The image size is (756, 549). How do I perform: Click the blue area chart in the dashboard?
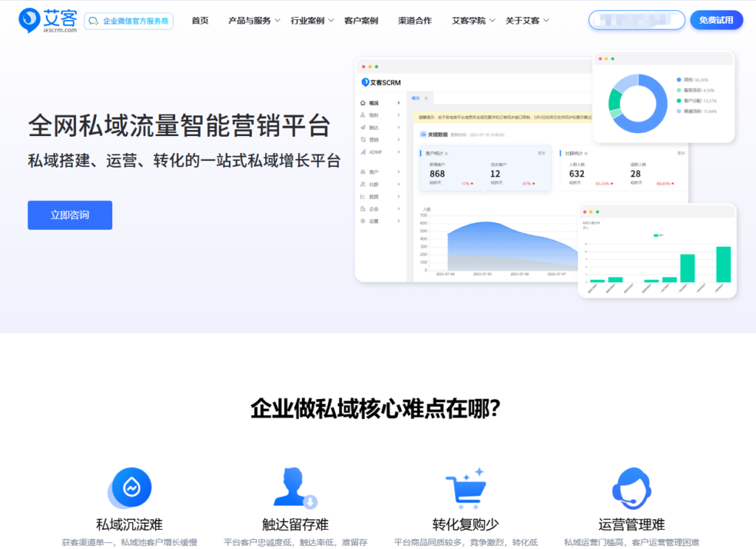pos(495,244)
